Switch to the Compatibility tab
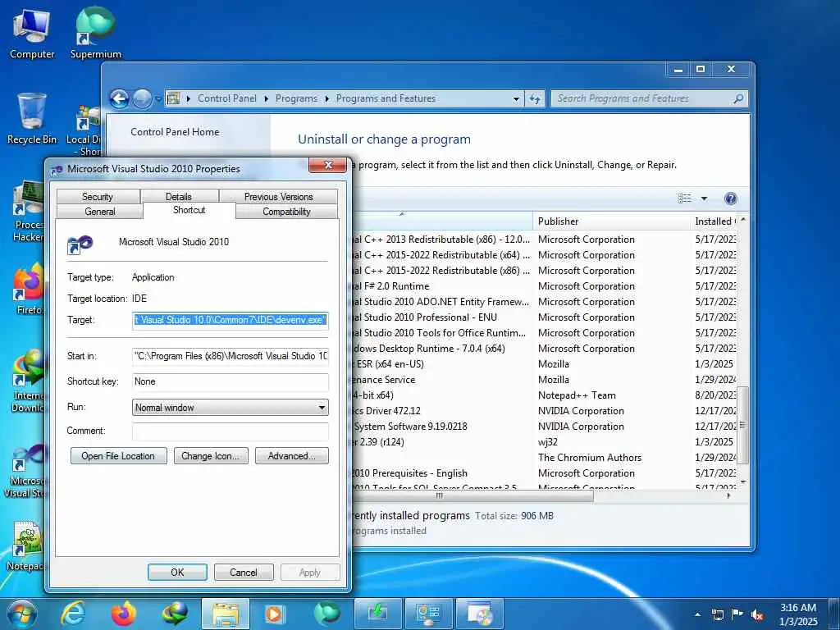The width and height of the screenshot is (840, 630). click(286, 212)
